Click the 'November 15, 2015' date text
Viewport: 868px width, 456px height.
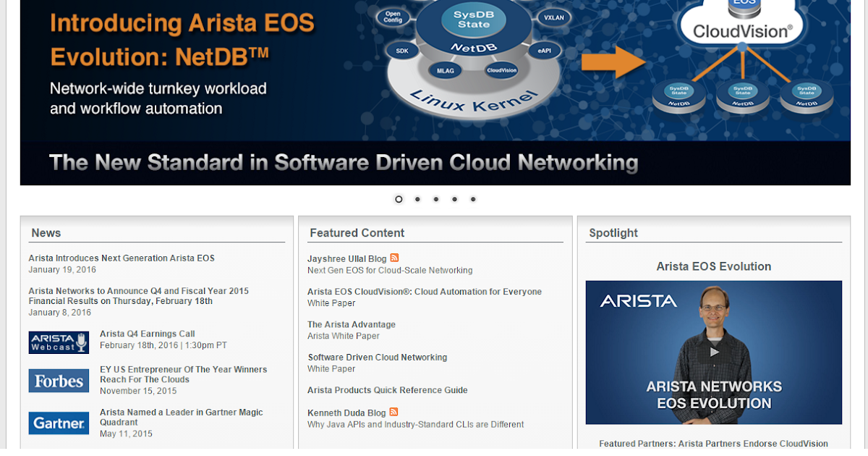tap(138, 391)
